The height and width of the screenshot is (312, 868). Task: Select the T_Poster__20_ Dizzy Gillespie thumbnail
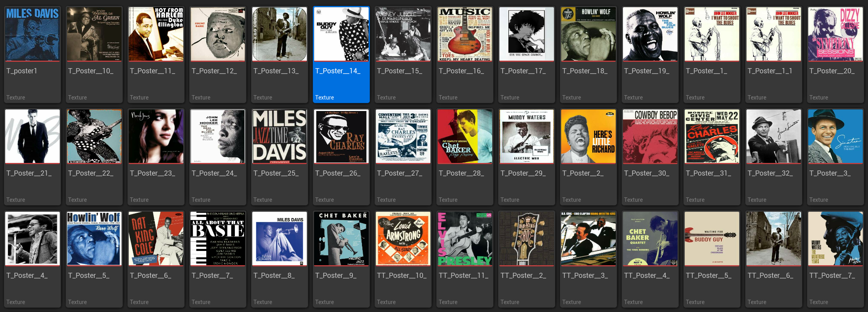click(x=836, y=34)
